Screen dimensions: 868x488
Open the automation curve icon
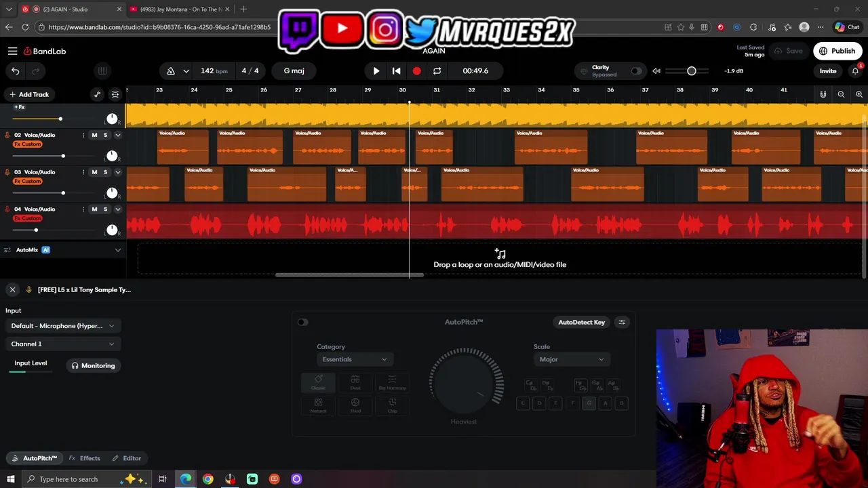(x=97, y=94)
